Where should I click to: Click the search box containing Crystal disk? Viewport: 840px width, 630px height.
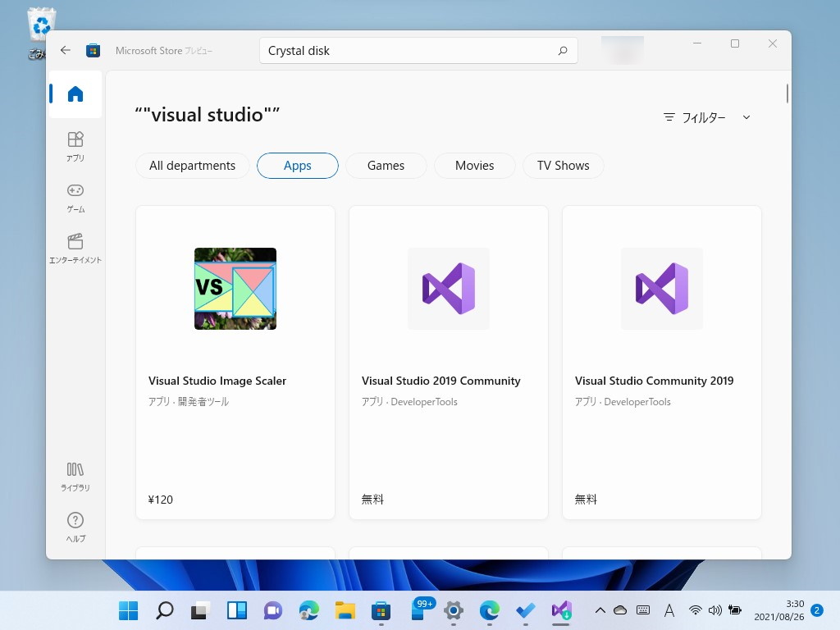point(418,50)
